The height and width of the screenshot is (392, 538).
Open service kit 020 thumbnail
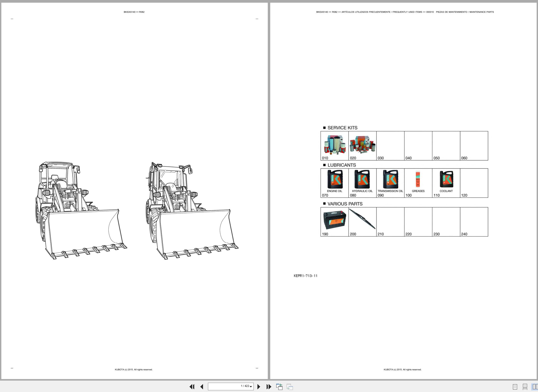point(362,146)
